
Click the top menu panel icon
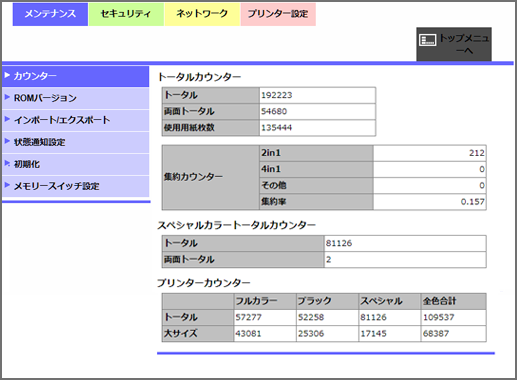point(427,40)
